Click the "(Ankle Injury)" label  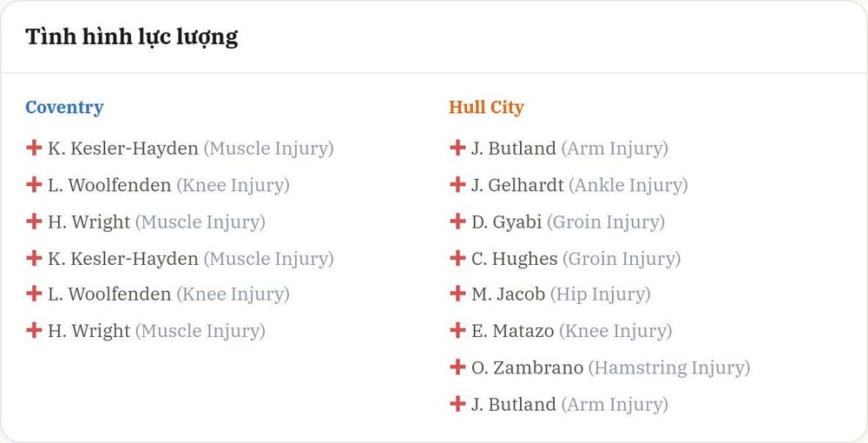pos(628,185)
